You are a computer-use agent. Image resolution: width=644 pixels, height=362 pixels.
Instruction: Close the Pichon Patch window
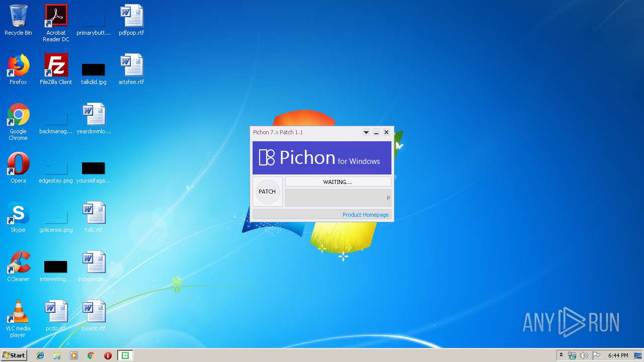(386, 132)
